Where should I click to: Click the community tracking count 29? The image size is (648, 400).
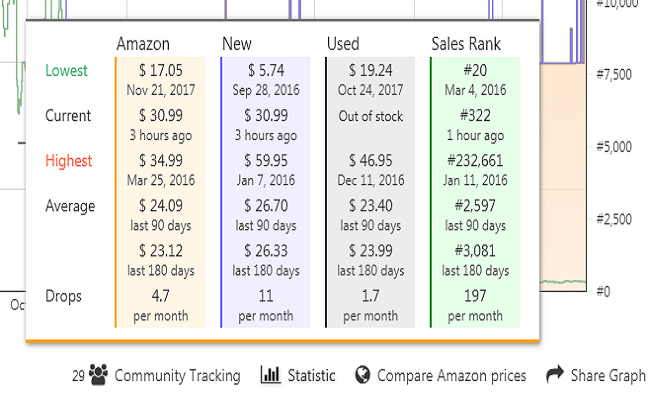[78, 377]
